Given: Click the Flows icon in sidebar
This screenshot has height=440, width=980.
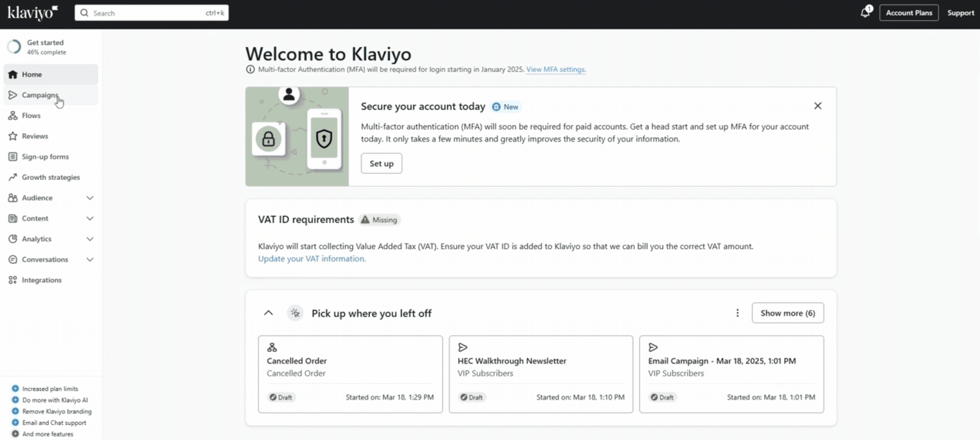Looking at the screenshot, I should tap(13, 116).
